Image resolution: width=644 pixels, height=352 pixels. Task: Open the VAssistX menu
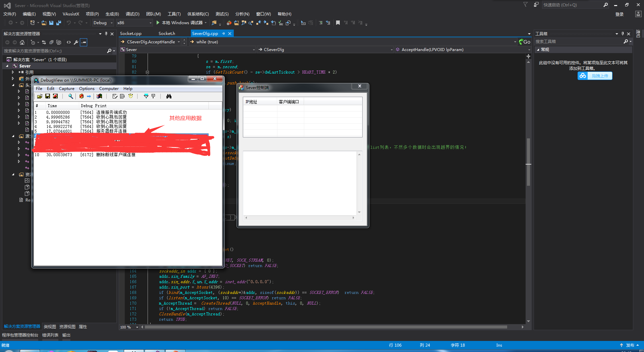71,14
